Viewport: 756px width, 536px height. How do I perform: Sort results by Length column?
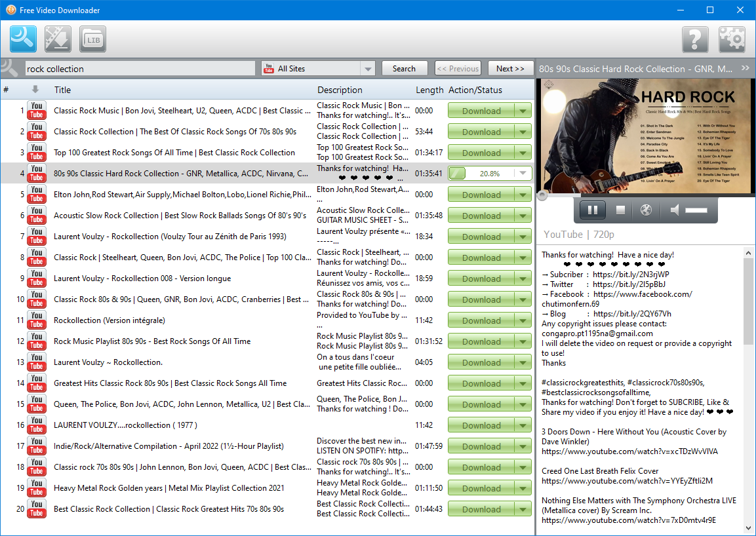coord(429,90)
